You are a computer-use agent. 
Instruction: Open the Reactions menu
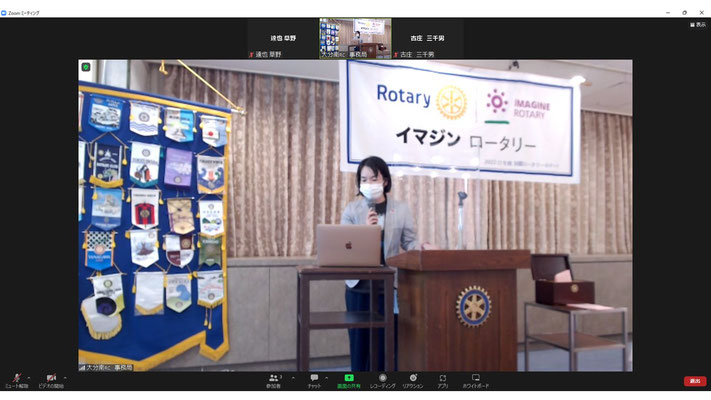[x=413, y=381]
